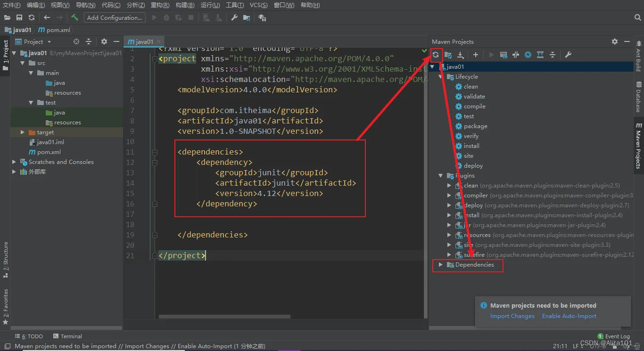Image resolution: width=644 pixels, height=351 pixels.
Task: Reimport all Maven projects using refresh icon
Action: click(x=436, y=55)
